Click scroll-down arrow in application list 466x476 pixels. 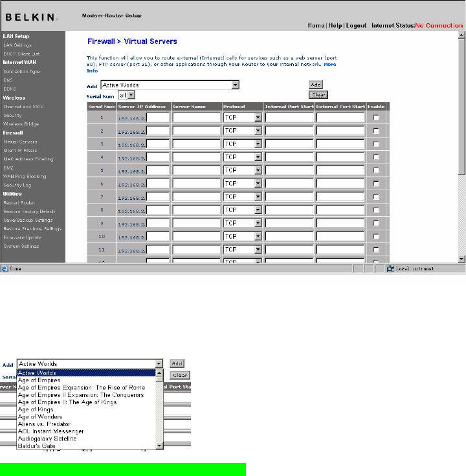pyautogui.click(x=159, y=446)
